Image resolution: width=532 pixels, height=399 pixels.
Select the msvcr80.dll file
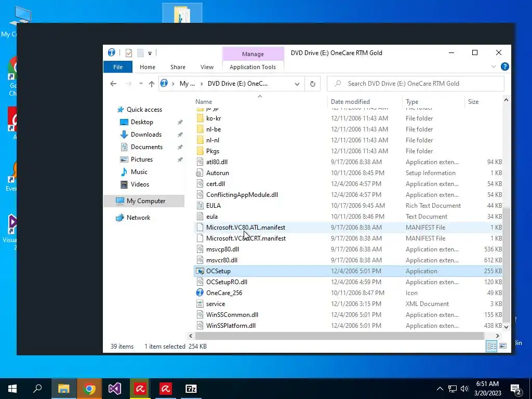(x=221, y=260)
